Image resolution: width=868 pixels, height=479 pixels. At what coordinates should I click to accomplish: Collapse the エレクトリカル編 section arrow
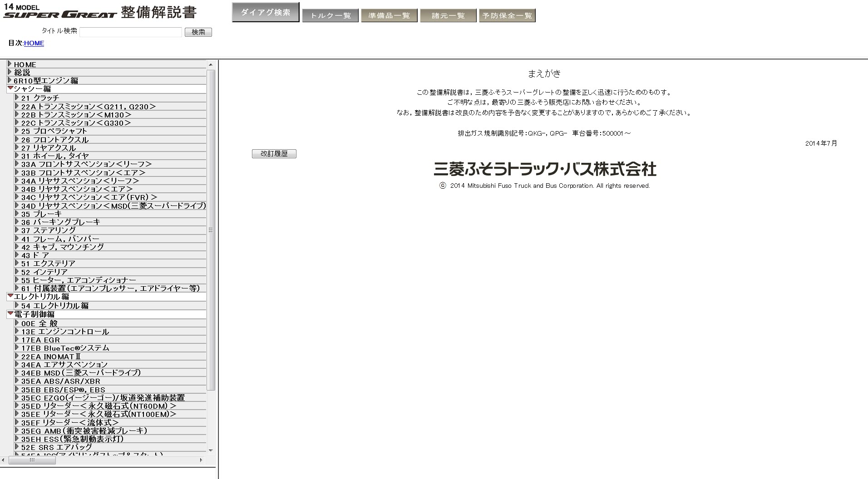click(x=10, y=296)
